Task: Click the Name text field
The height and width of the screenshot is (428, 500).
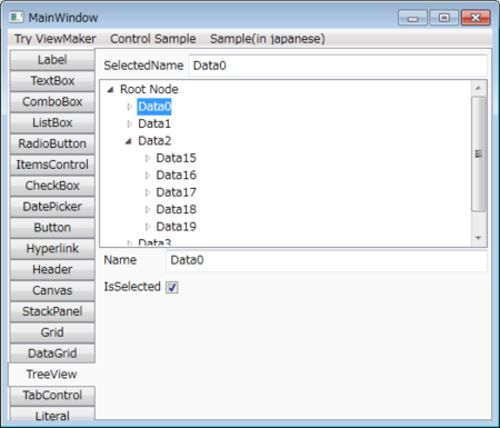Action: pos(326,260)
